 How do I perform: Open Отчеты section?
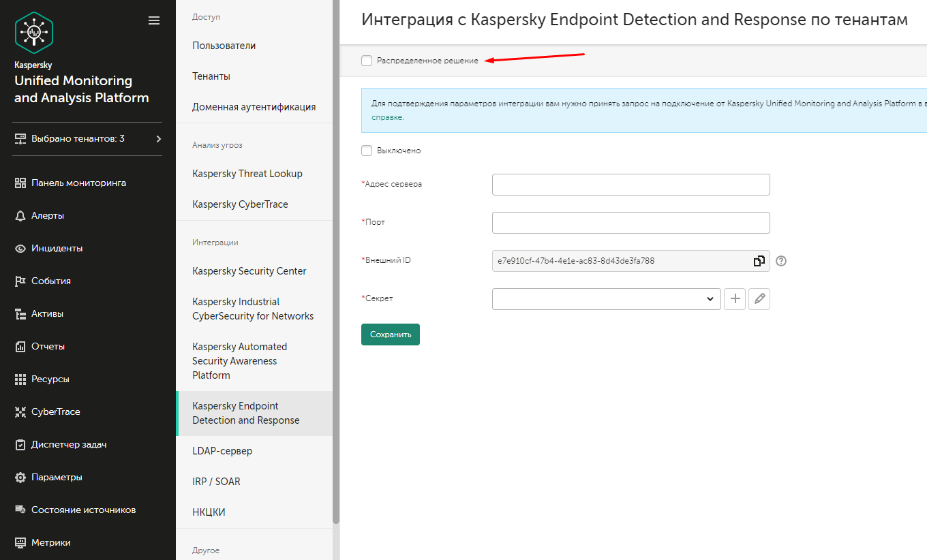tap(48, 346)
